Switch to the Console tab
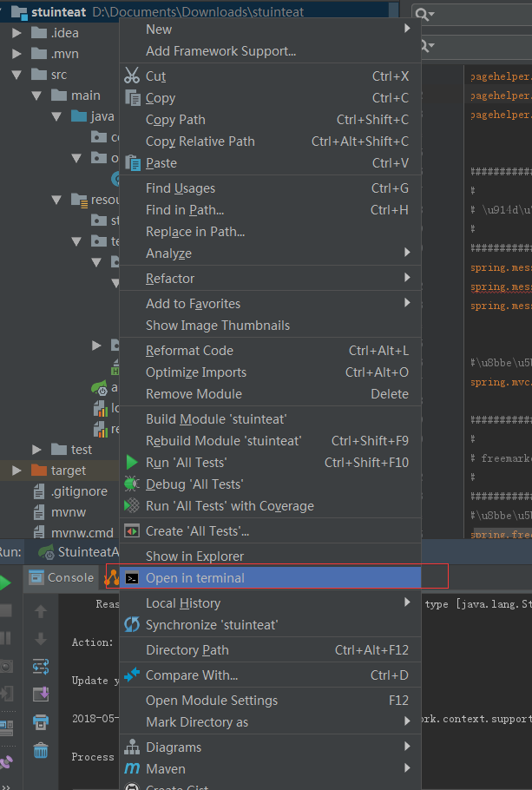Image resolution: width=532 pixels, height=790 pixels. pos(62,577)
